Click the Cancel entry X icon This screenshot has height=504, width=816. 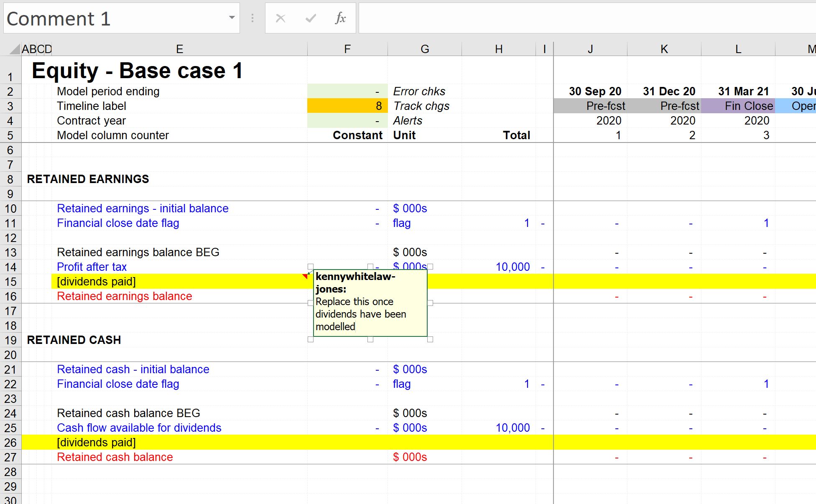[x=280, y=18]
